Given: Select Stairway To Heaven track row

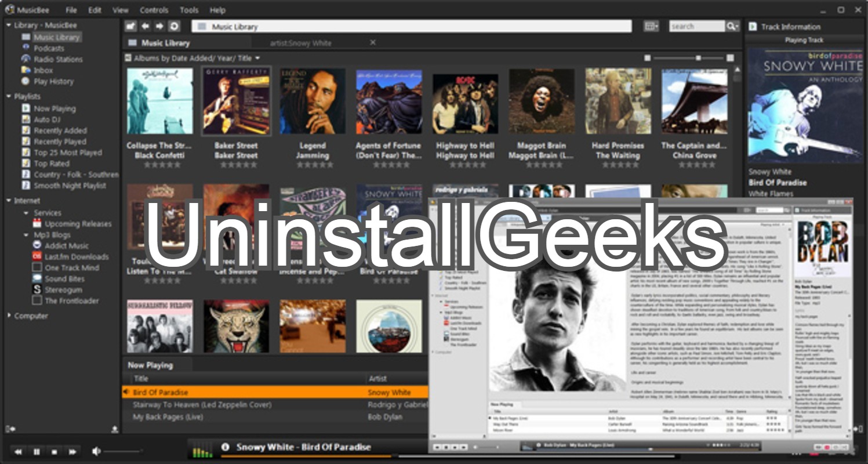Looking at the screenshot, I should (275, 405).
